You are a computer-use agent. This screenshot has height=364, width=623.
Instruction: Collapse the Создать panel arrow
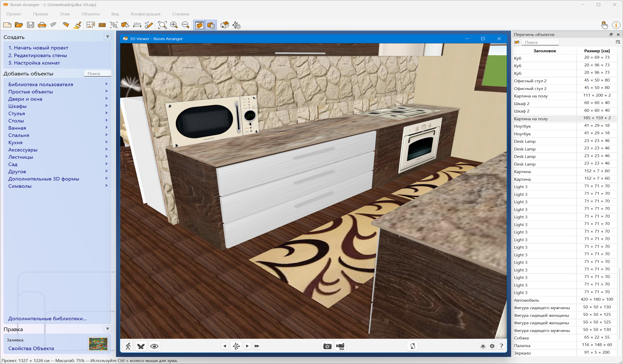click(107, 37)
